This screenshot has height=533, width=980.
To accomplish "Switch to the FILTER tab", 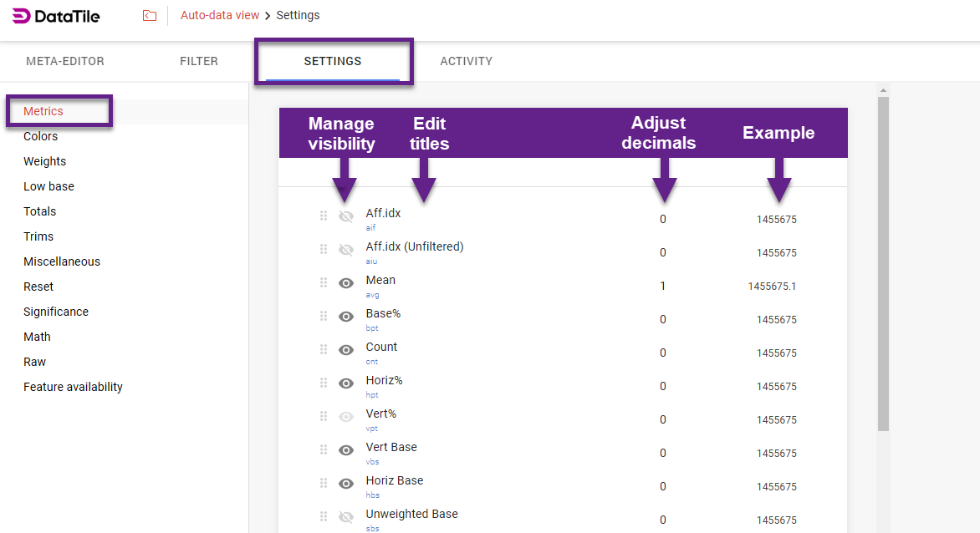I will click(x=198, y=61).
